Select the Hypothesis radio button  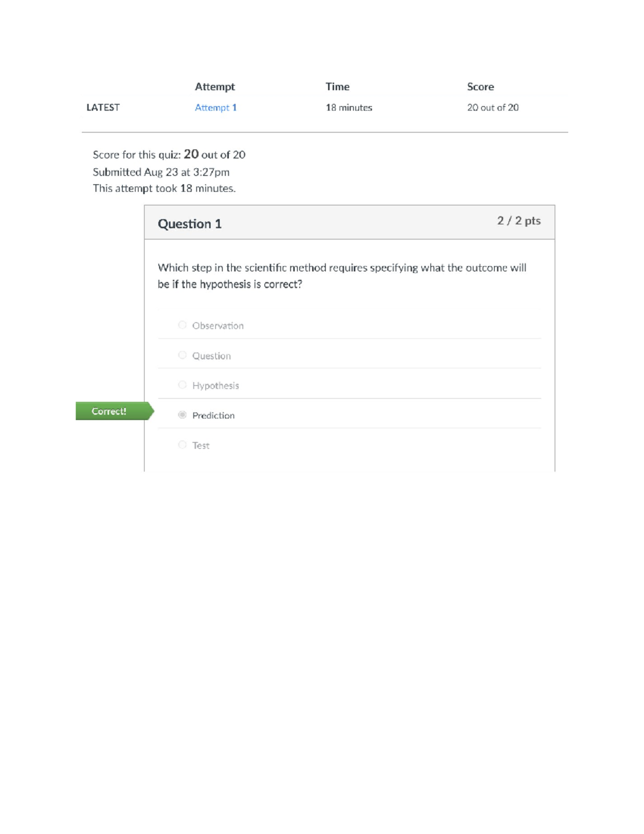pos(182,385)
